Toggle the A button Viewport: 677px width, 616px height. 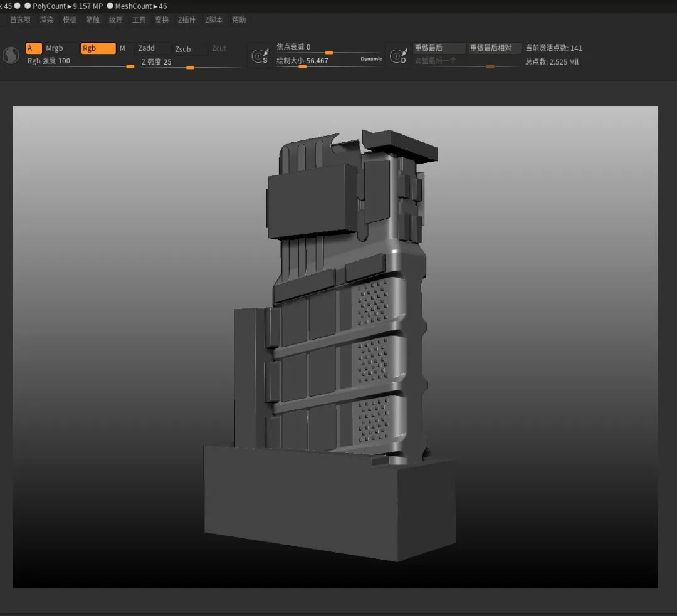(x=33, y=48)
